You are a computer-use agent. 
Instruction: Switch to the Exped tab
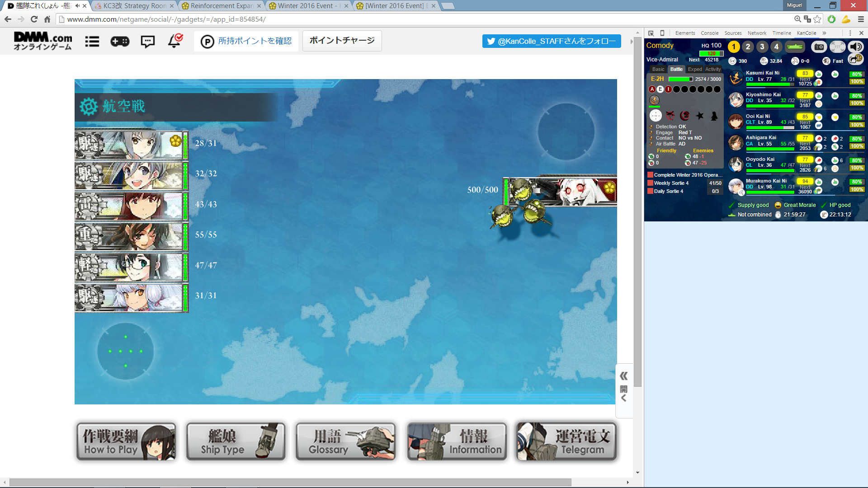695,69
